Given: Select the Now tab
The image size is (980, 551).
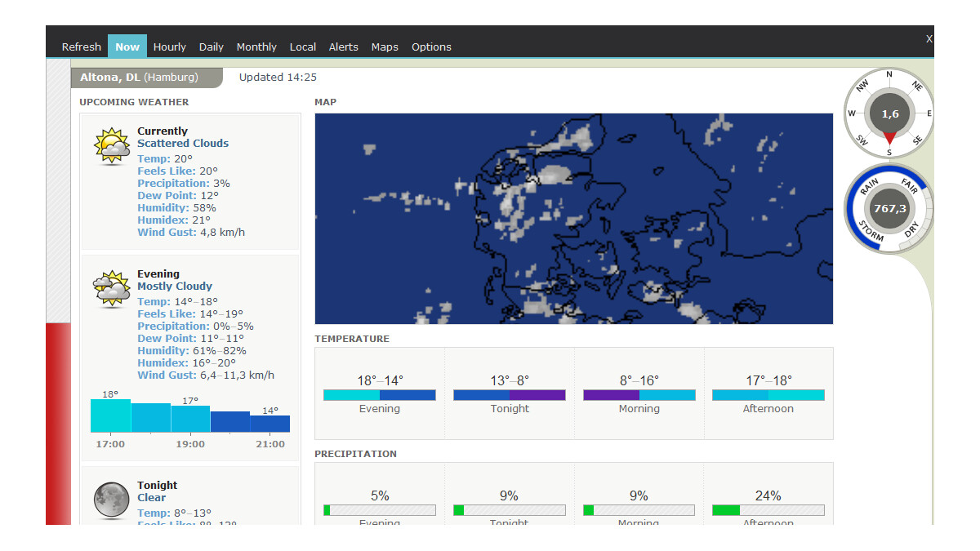Looking at the screenshot, I should [x=127, y=47].
